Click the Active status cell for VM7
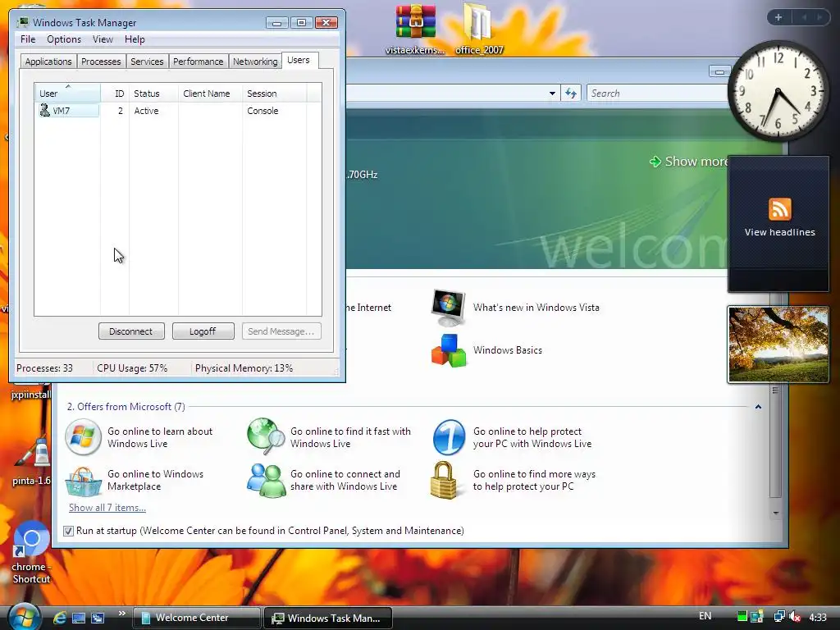 tap(146, 111)
